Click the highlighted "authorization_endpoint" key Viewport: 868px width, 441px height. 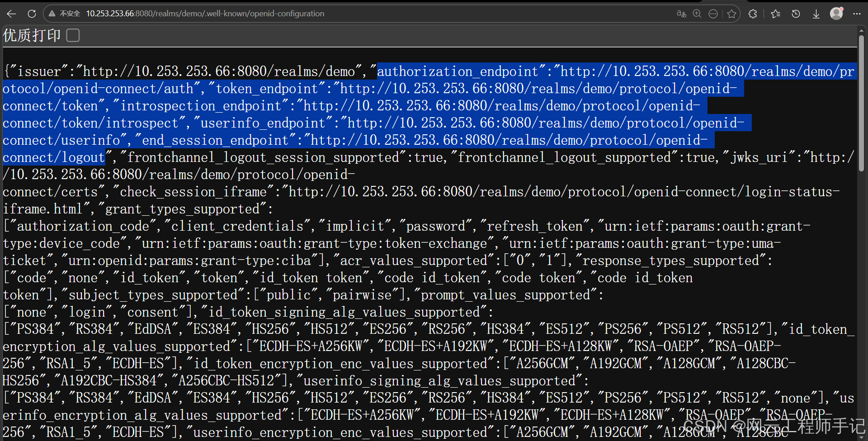pyautogui.click(x=458, y=71)
